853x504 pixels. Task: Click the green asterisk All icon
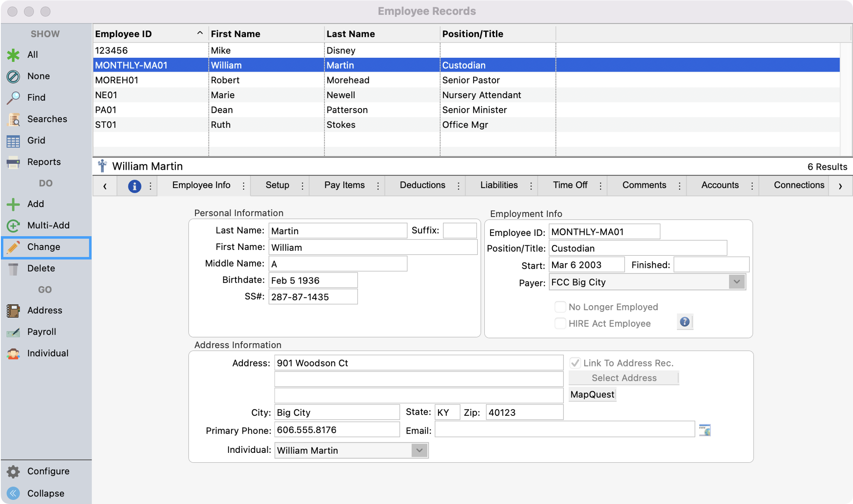(13, 55)
